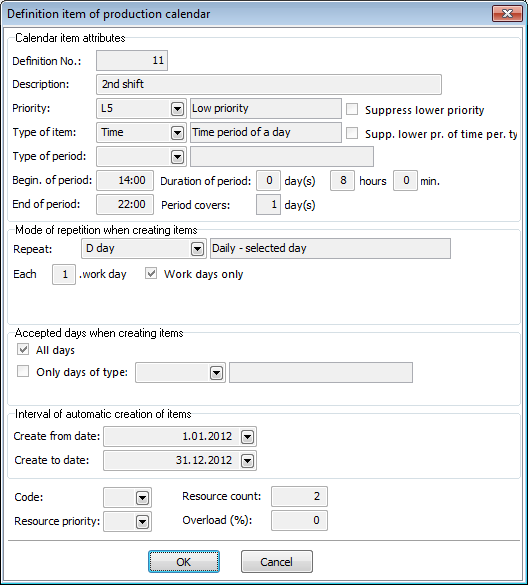Uncheck the Work days only checkbox
The height and width of the screenshot is (585, 528).
(151, 273)
